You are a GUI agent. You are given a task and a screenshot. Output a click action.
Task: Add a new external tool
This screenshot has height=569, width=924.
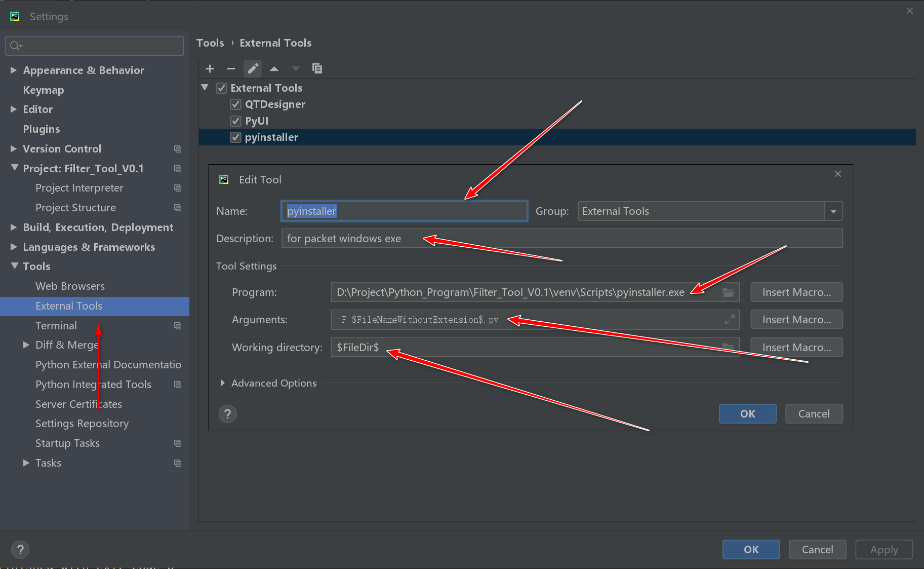(210, 68)
